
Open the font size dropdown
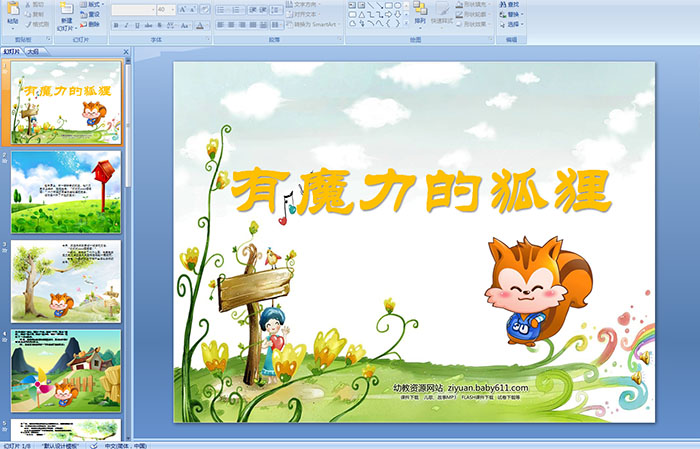point(171,9)
